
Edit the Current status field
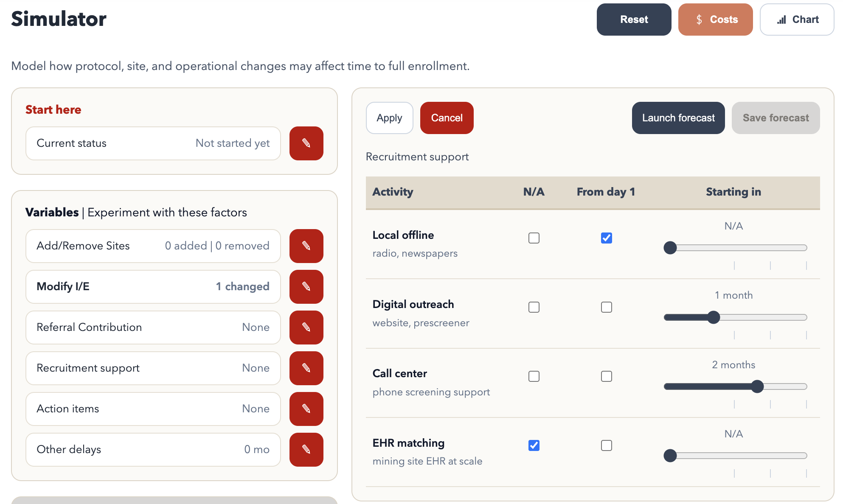(x=306, y=143)
